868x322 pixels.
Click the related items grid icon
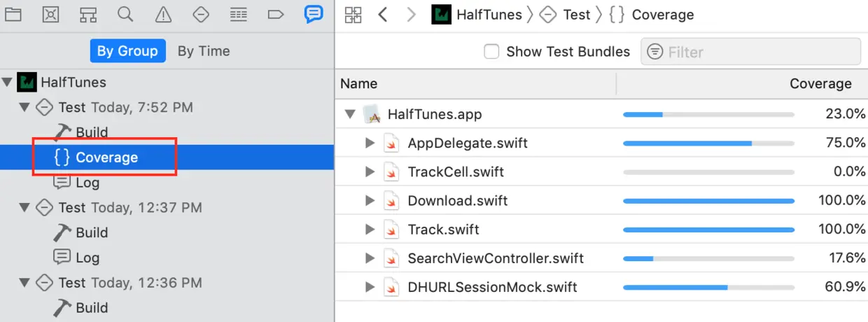353,15
